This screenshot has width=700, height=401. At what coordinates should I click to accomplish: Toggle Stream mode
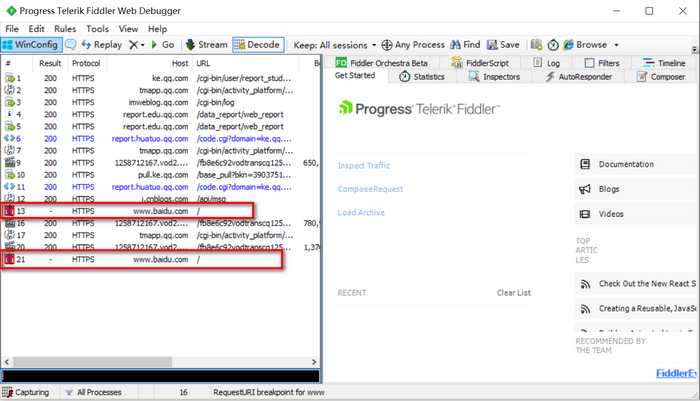point(207,45)
